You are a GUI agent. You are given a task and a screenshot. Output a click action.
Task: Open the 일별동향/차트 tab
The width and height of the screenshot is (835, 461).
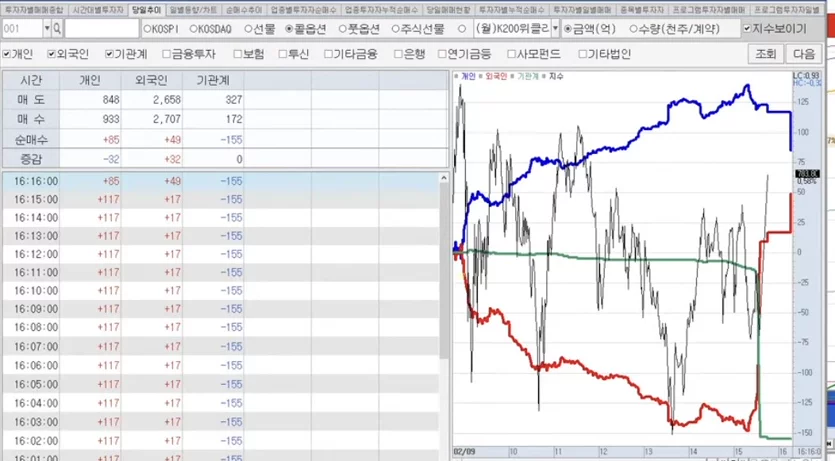coord(192,10)
